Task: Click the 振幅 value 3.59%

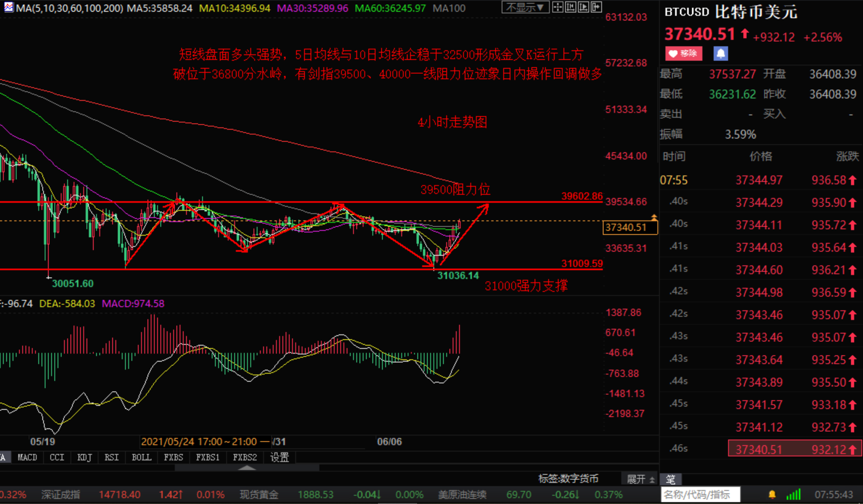Action: (740, 134)
